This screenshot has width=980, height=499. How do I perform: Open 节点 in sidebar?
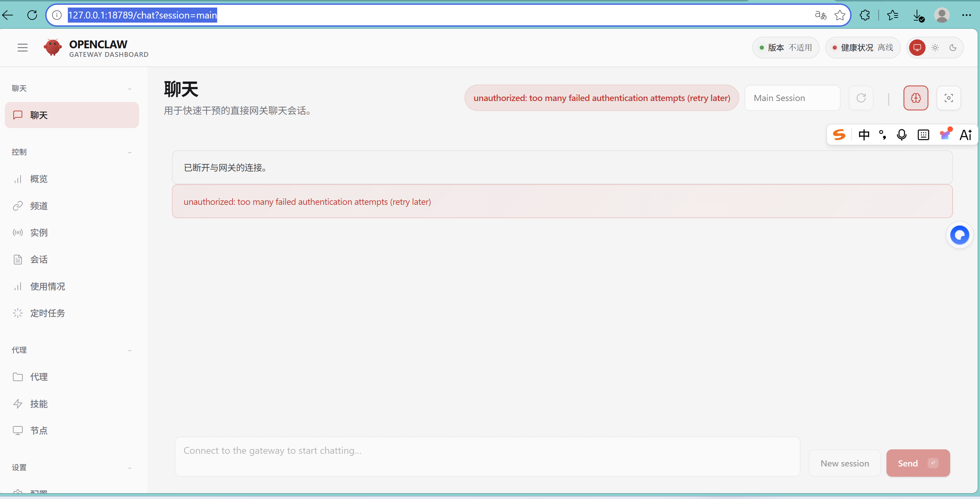[x=72, y=431]
